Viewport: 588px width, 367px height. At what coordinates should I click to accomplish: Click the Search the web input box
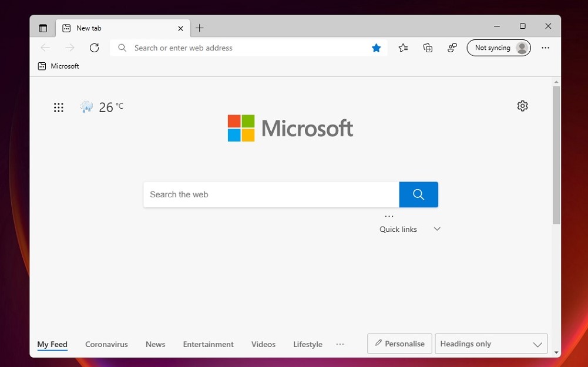click(271, 194)
